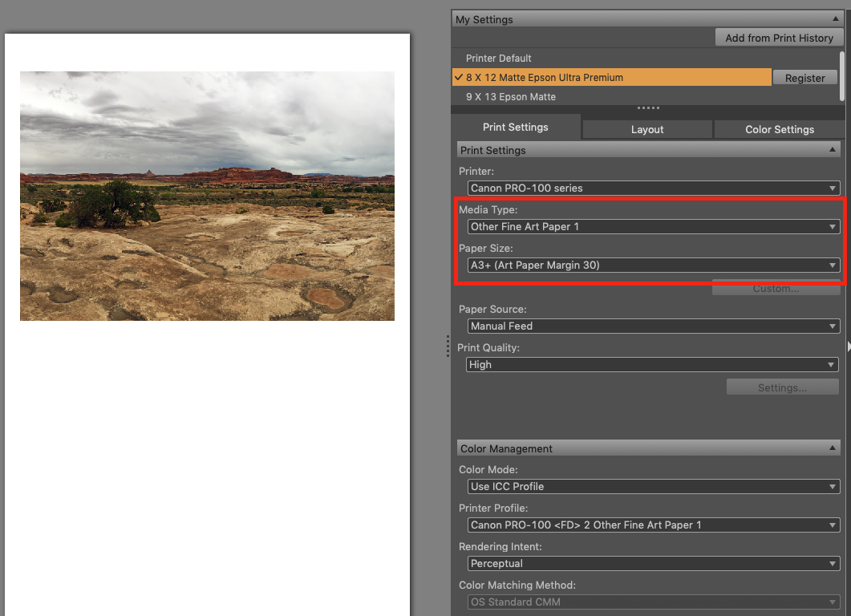Click the landscape photo in print preview

(x=207, y=196)
